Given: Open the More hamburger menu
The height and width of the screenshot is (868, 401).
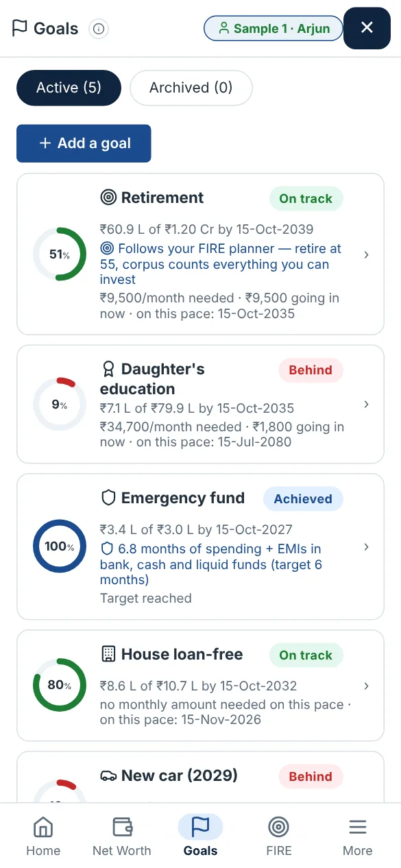Looking at the screenshot, I should pos(358,827).
